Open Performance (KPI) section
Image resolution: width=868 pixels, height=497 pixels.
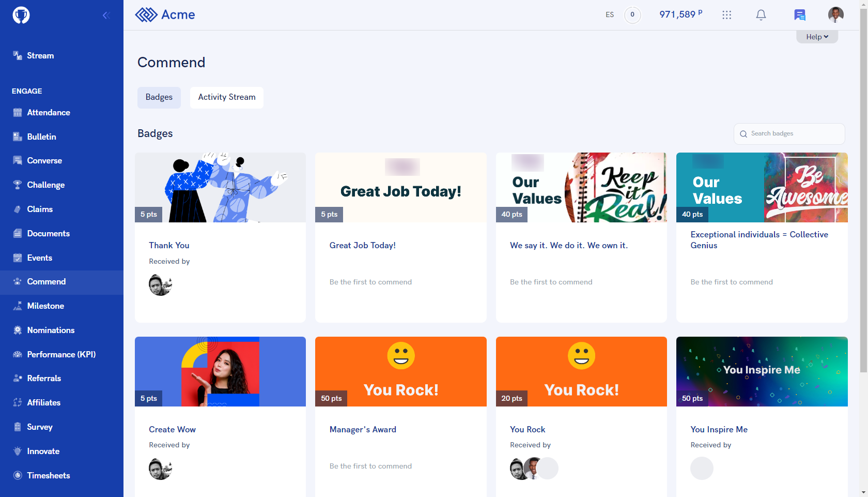61,354
